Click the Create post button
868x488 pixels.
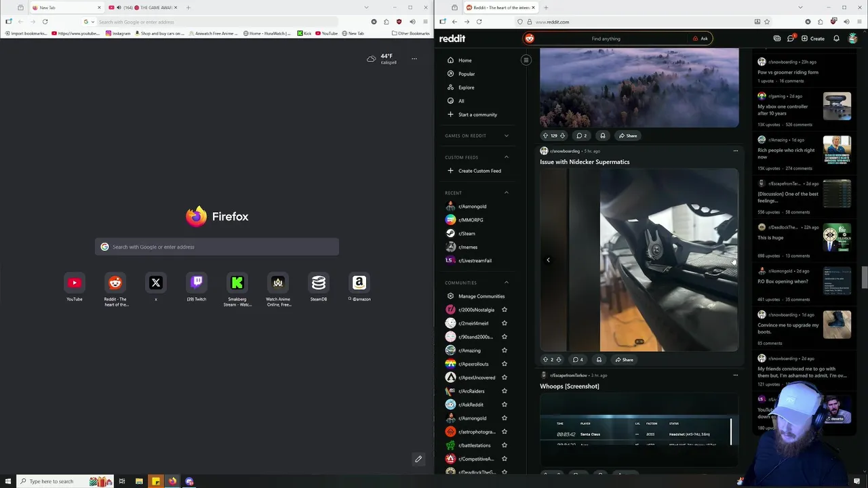click(x=813, y=39)
